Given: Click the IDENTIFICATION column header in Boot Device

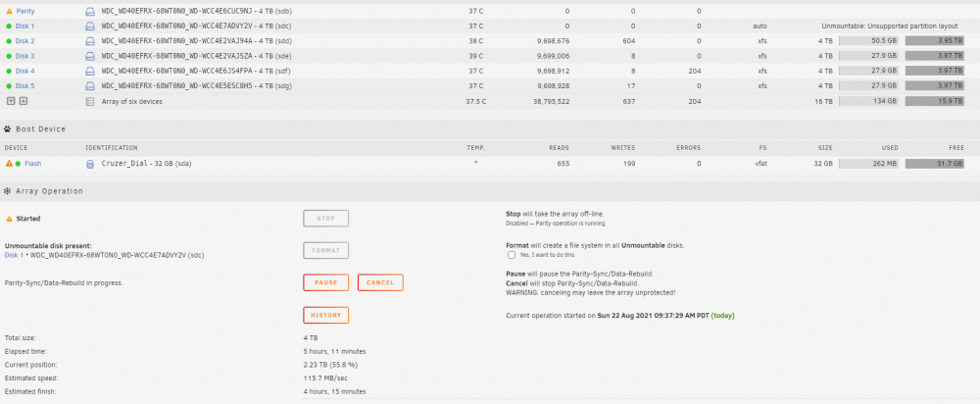Looking at the screenshot, I should pos(112,148).
